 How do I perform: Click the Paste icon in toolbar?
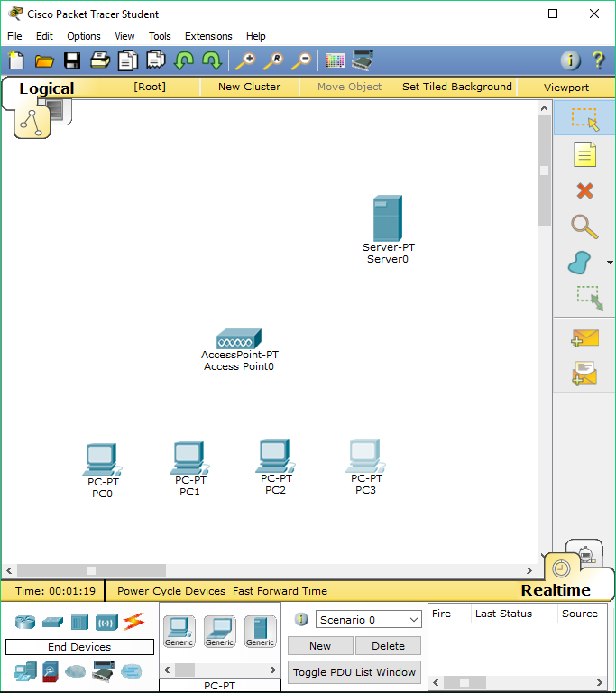(155, 60)
